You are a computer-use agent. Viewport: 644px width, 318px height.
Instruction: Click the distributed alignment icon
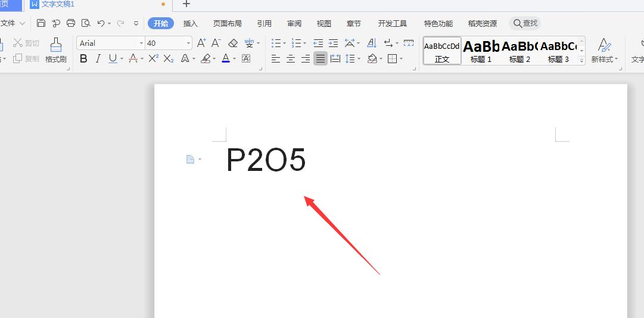(335, 59)
